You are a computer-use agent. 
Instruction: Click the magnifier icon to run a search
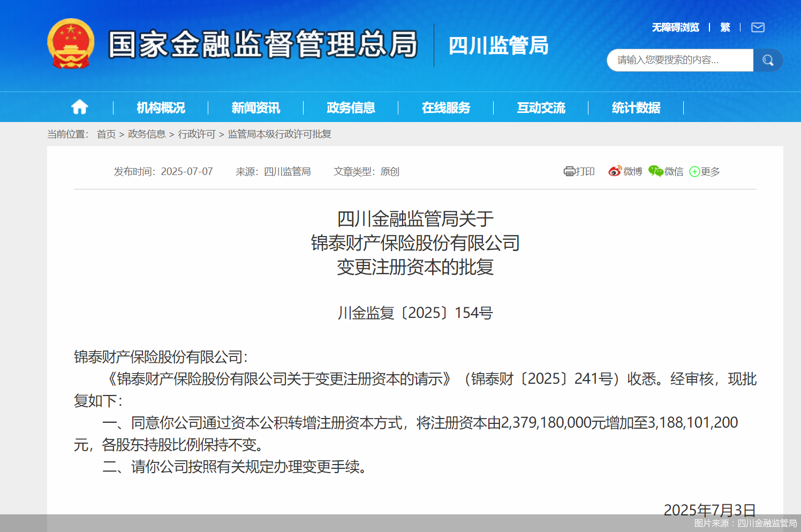click(768, 60)
